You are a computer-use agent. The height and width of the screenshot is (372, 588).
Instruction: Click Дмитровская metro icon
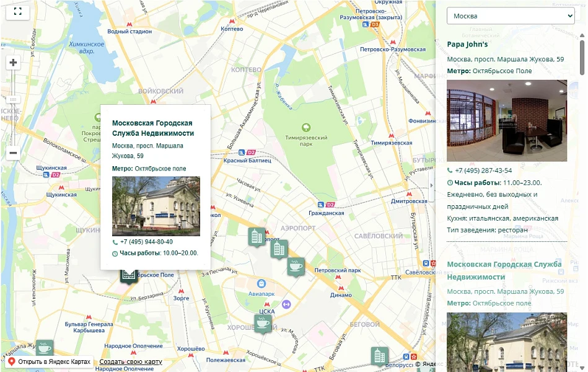[x=409, y=194]
